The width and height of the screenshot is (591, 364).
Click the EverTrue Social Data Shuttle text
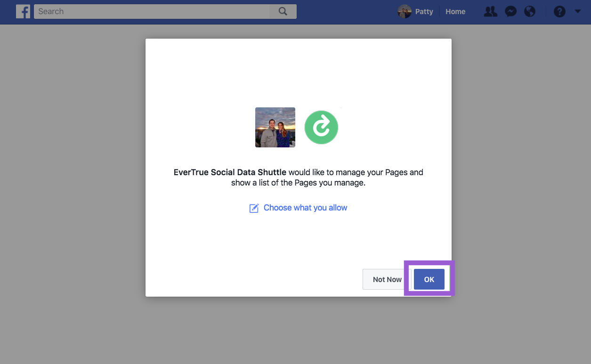[x=230, y=172]
